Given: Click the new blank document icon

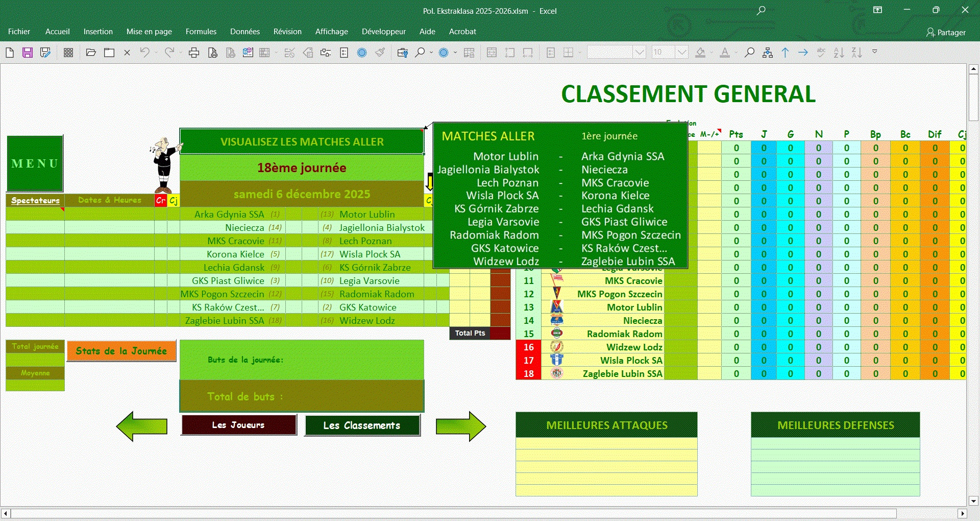Looking at the screenshot, I should 10,53.
